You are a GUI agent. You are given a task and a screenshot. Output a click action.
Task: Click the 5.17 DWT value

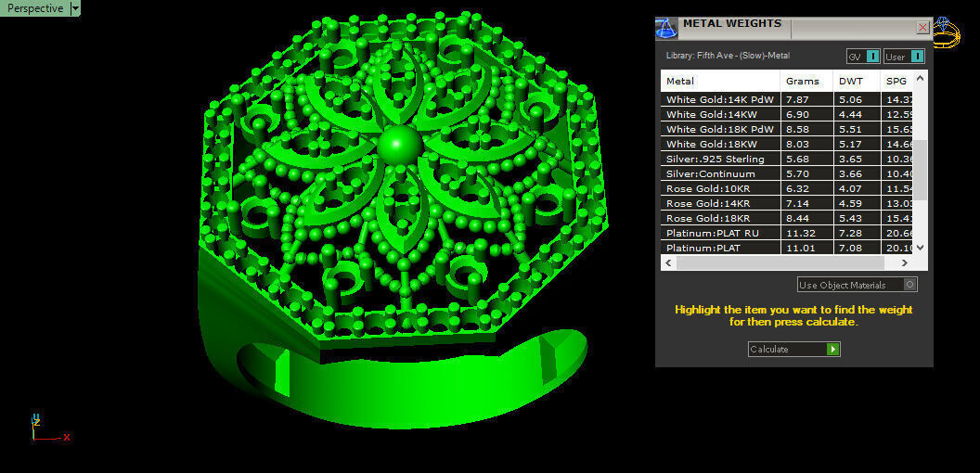(x=849, y=144)
